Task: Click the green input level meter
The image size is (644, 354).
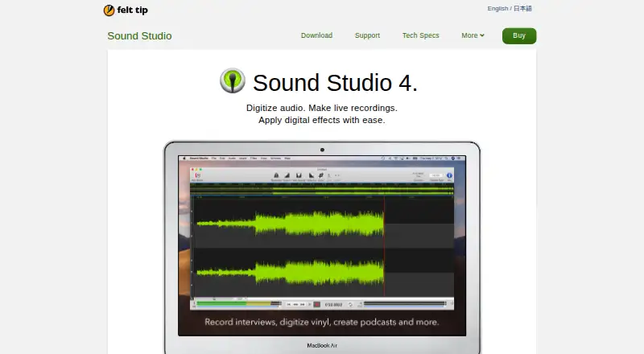Action: click(x=237, y=304)
